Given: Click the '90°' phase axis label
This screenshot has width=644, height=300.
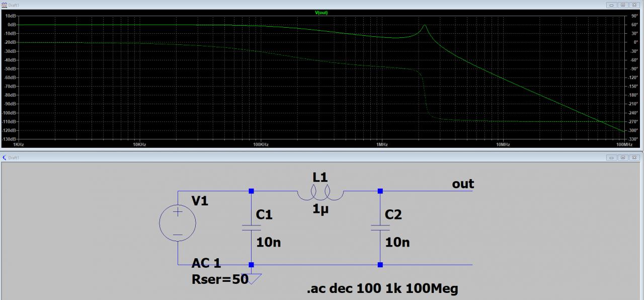Looking at the screenshot, I should (635, 16).
